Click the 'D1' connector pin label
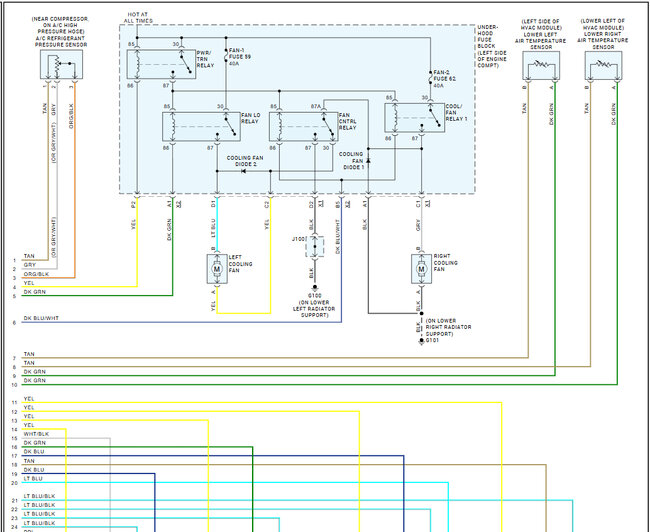Image resolution: width=650 pixels, height=532 pixels. [213, 204]
